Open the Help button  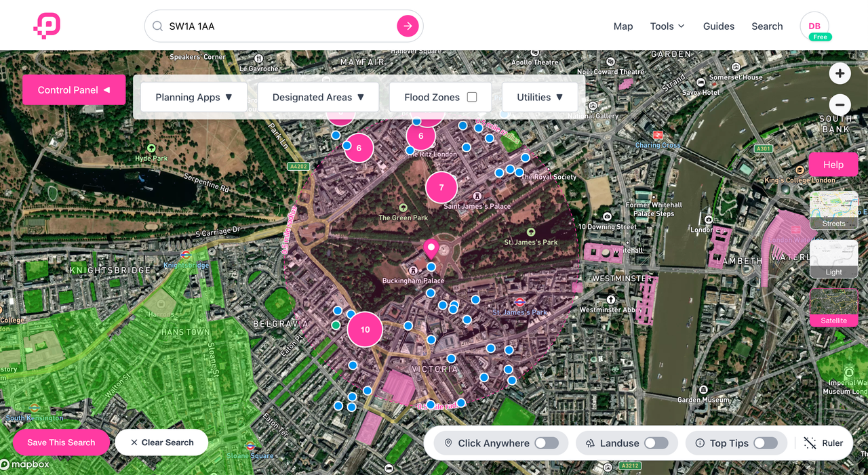click(833, 165)
